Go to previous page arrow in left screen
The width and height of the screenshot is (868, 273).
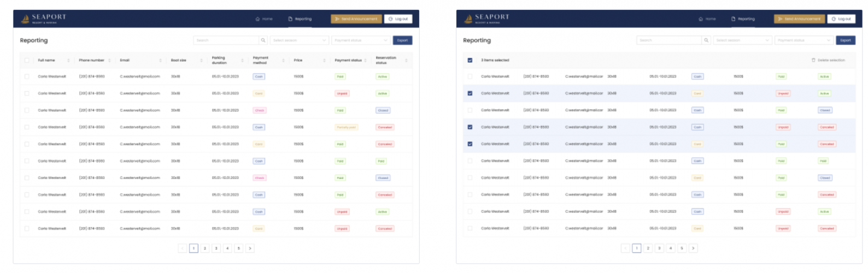[x=183, y=248]
